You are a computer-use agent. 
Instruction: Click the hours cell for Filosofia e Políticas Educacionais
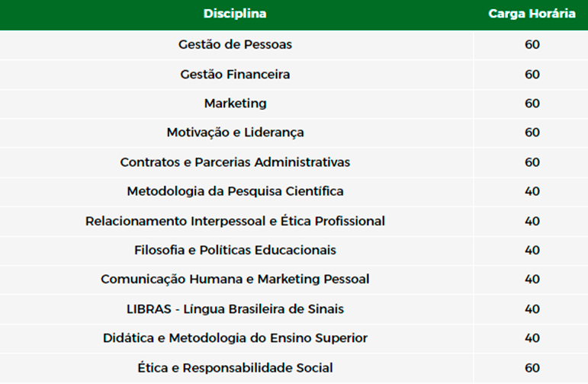click(532, 250)
